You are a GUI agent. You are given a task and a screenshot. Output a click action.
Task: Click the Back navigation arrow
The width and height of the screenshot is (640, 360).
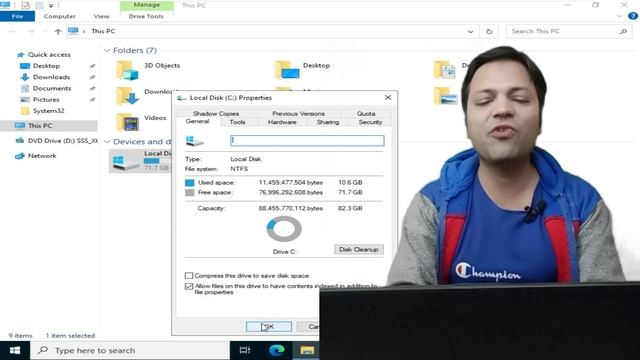[x=12, y=31]
